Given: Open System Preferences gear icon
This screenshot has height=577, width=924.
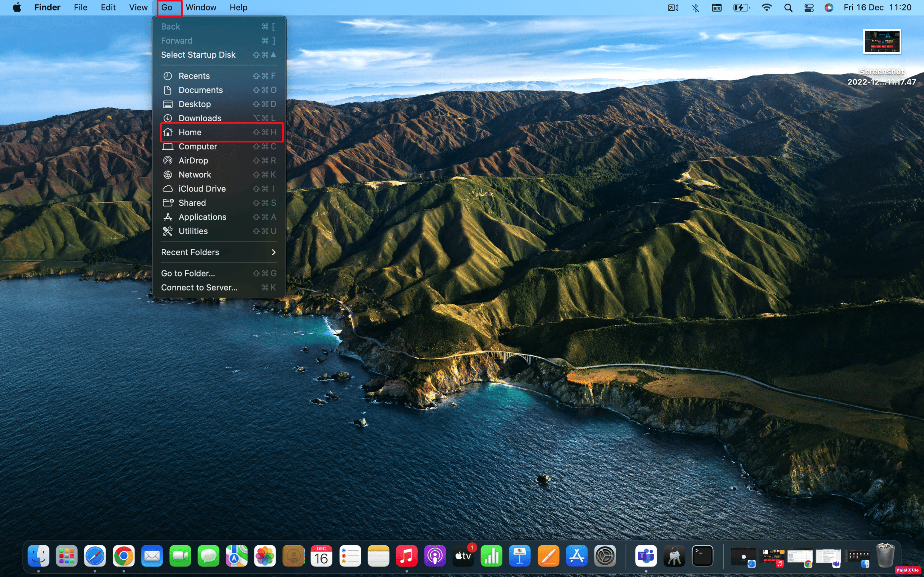Looking at the screenshot, I should (x=605, y=556).
